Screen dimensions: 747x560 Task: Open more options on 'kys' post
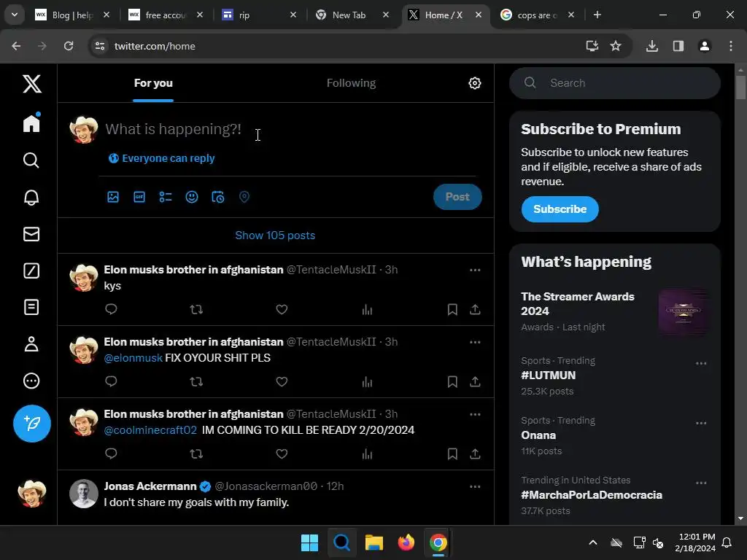point(475,270)
